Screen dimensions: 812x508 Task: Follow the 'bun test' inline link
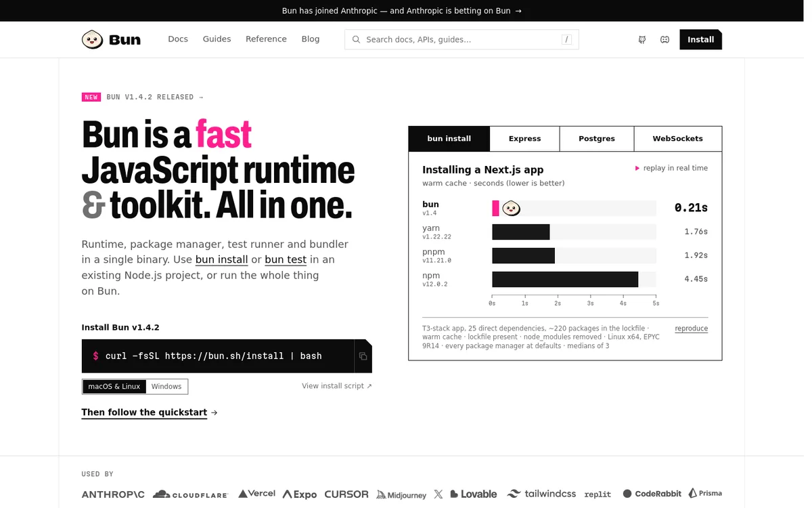286,259
